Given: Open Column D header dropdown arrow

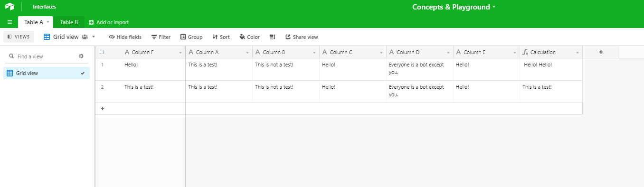Looking at the screenshot, I should click(x=448, y=53).
